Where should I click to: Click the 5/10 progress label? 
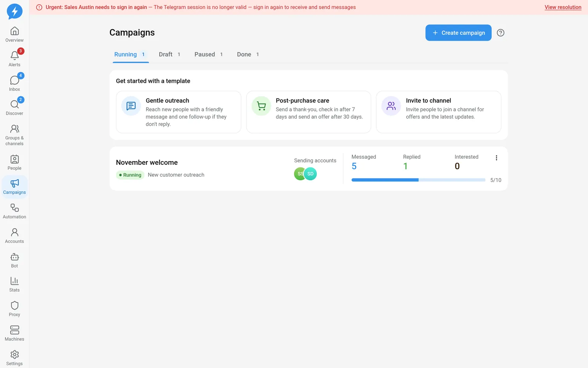pos(496,180)
